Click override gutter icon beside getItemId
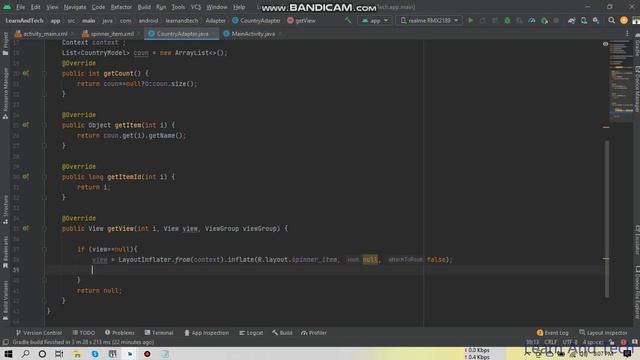This screenshot has width=640, height=360. (x=26, y=177)
